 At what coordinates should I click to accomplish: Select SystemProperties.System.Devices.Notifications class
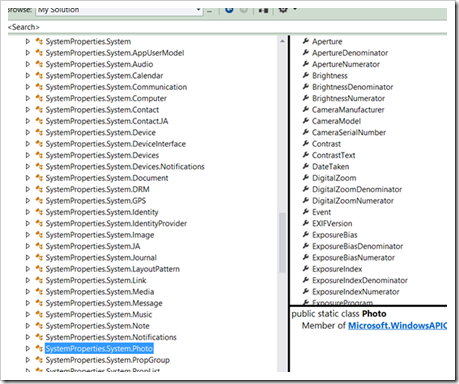125,166
